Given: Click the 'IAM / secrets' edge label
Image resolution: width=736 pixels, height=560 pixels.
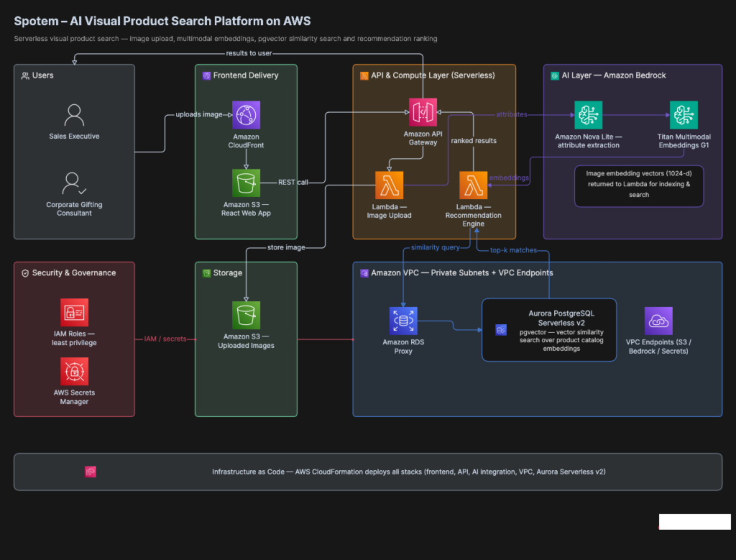Looking at the screenshot, I should (165, 339).
